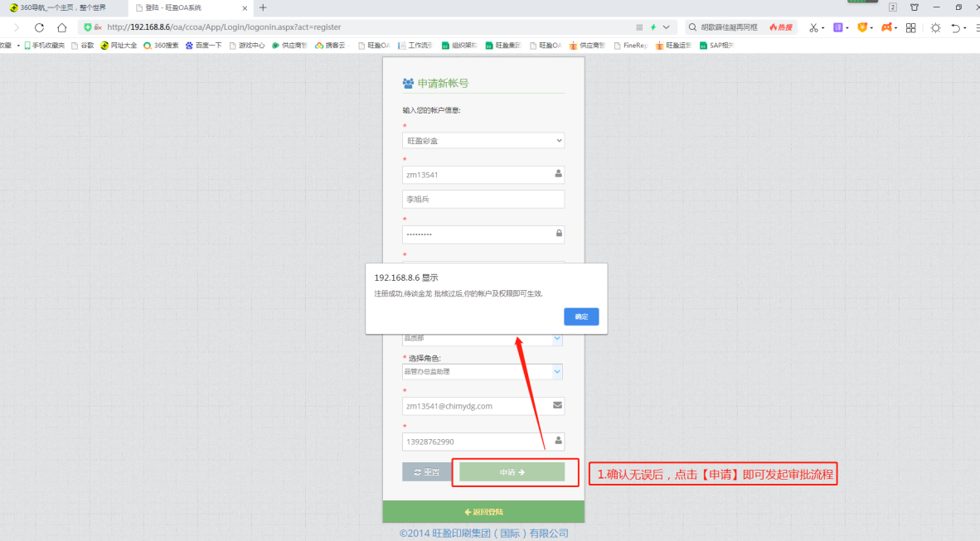Click the password input field
The height and width of the screenshot is (541, 980).
[x=483, y=234]
